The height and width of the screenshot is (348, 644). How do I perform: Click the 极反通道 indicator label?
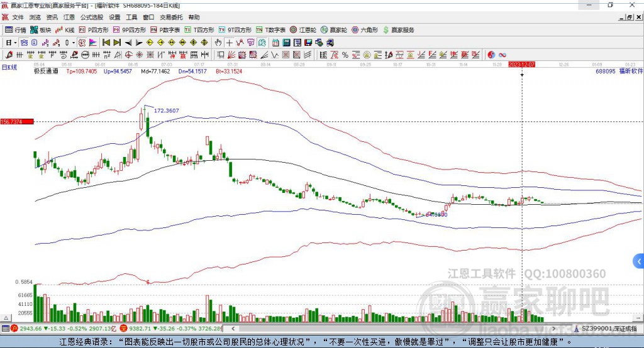coord(46,71)
